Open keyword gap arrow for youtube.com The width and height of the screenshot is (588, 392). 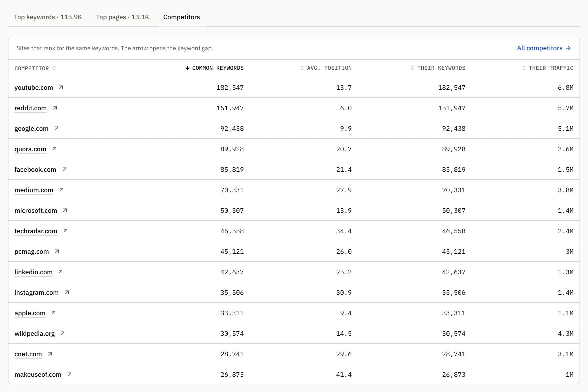(x=61, y=87)
